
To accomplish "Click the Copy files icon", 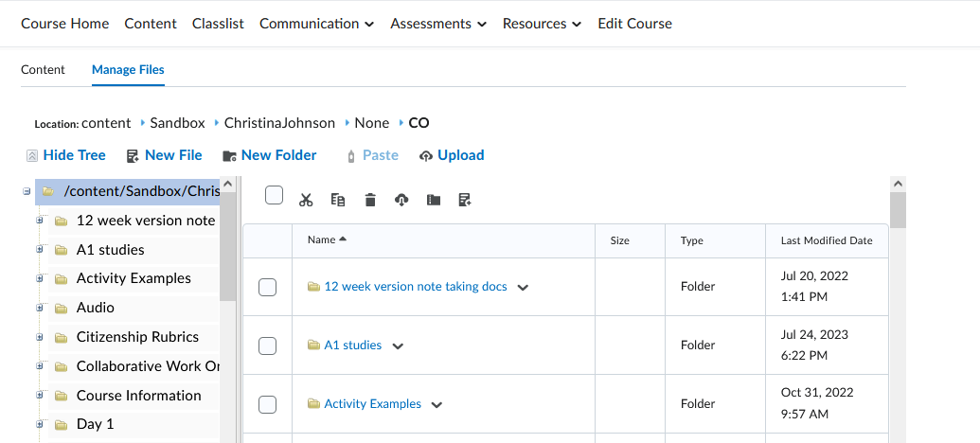I will (338, 200).
